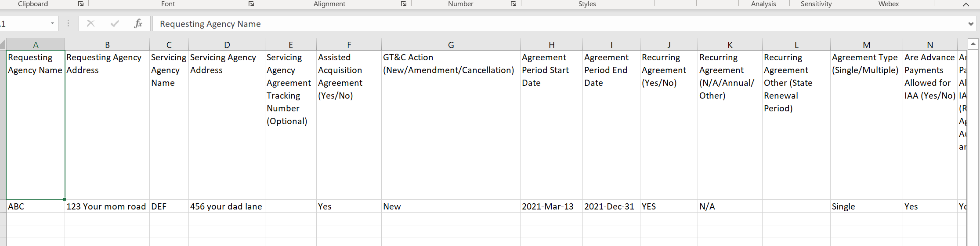This screenshot has height=246, width=980.
Task: Click the formula bar Enter checkmark icon
Action: pyautogui.click(x=115, y=24)
